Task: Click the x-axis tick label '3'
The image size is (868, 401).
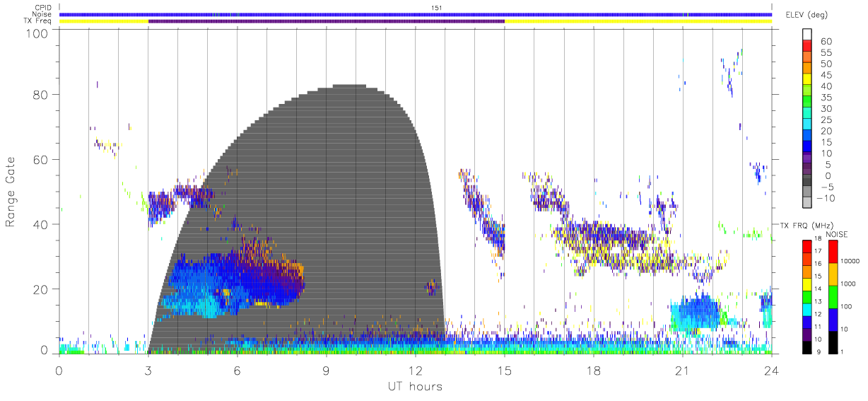Action: tap(148, 371)
